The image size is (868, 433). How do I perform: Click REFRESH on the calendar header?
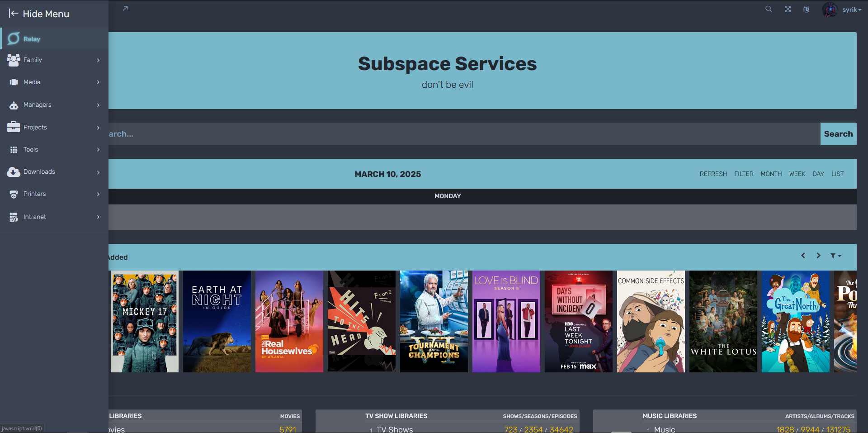[x=713, y=174]
